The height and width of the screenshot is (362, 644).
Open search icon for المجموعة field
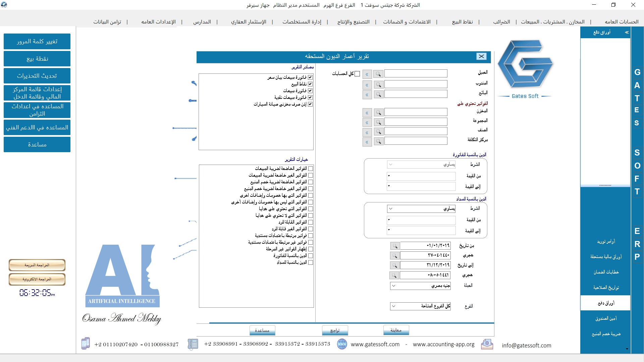(x=378, y=122)
